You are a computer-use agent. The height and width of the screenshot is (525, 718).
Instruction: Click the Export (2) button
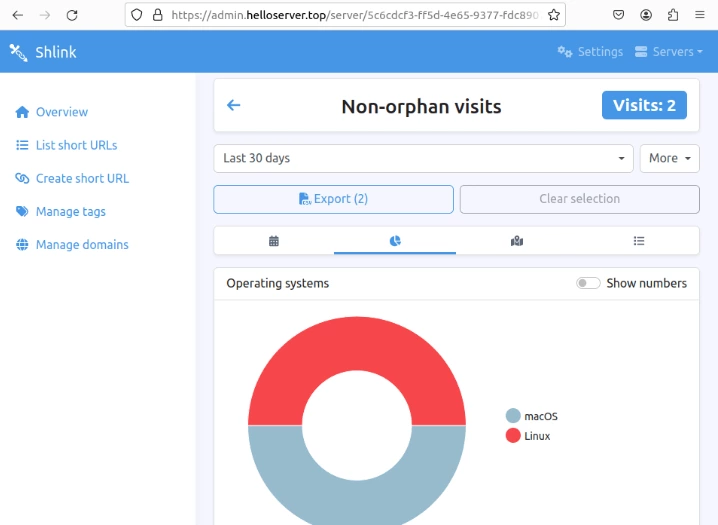(x=333, y=199)
